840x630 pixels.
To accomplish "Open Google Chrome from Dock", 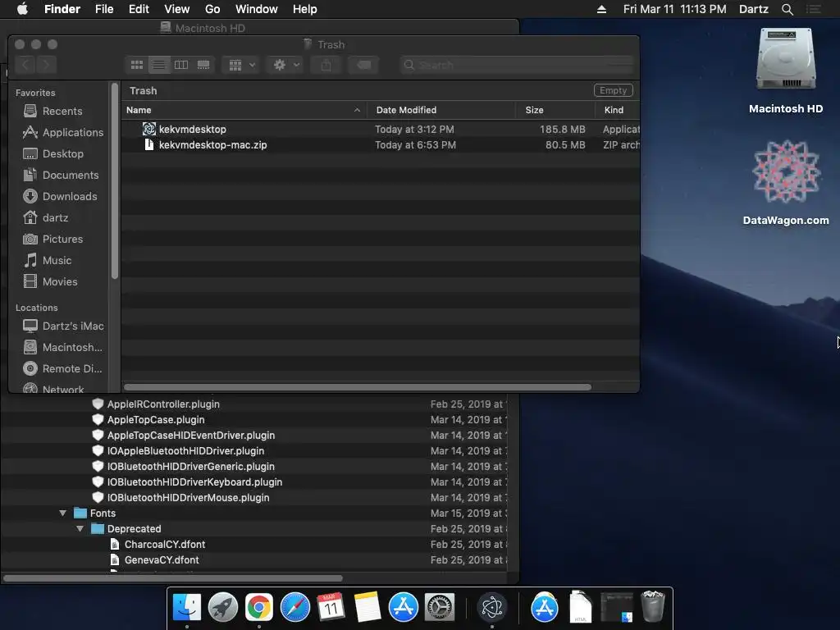I will [x=258, y=607].
